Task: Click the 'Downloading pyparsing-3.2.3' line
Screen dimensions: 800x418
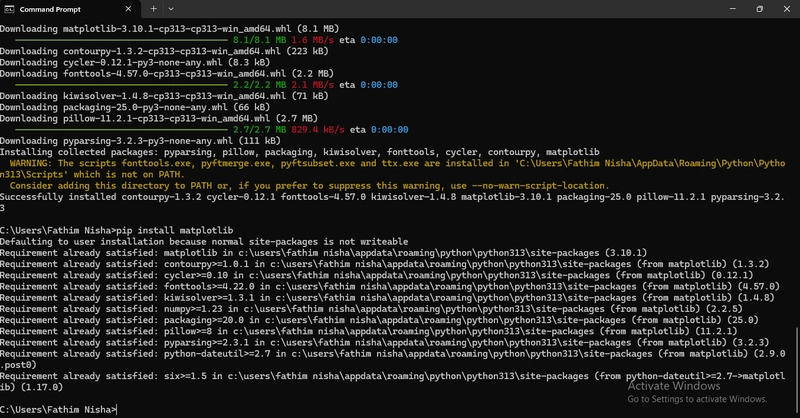Action: (140, 141)
